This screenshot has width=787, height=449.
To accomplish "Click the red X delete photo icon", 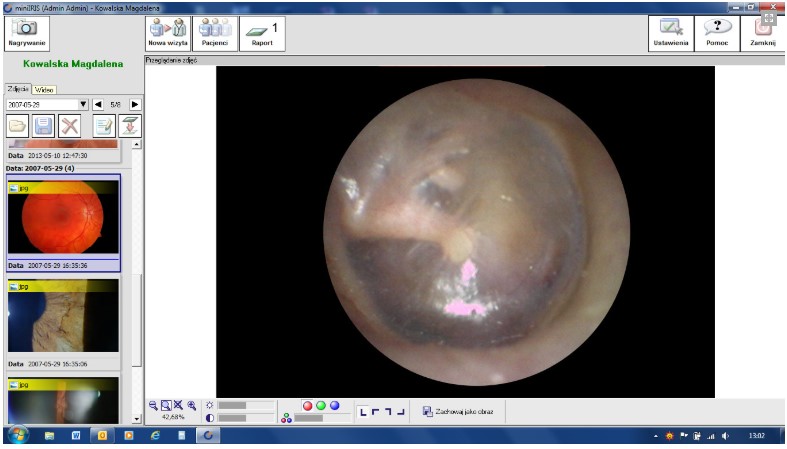I will point(69,126).
